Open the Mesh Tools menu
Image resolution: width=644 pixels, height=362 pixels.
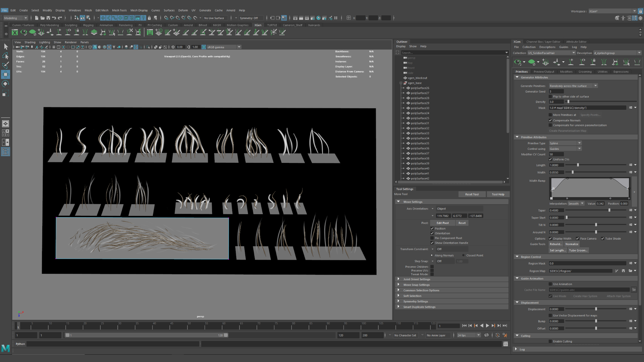(119, 10)
